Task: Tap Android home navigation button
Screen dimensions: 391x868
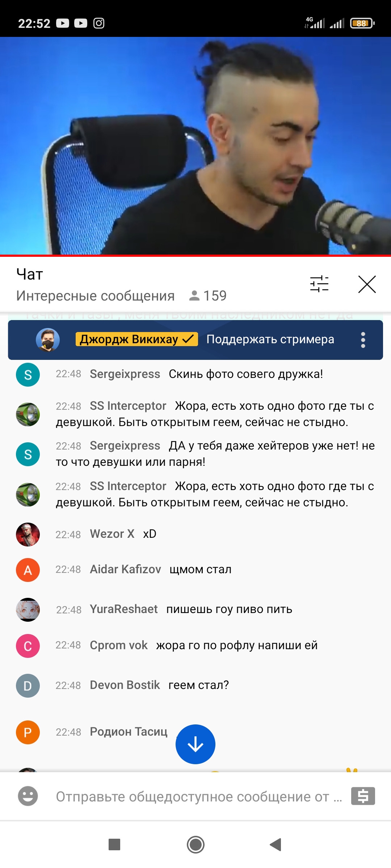Action: tap(195, 844)
